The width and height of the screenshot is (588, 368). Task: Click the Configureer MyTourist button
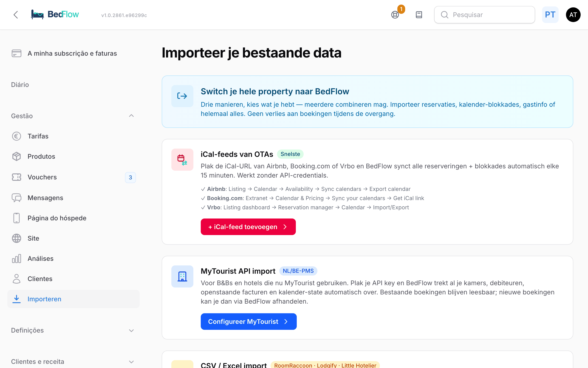click(x=249, y=322)
